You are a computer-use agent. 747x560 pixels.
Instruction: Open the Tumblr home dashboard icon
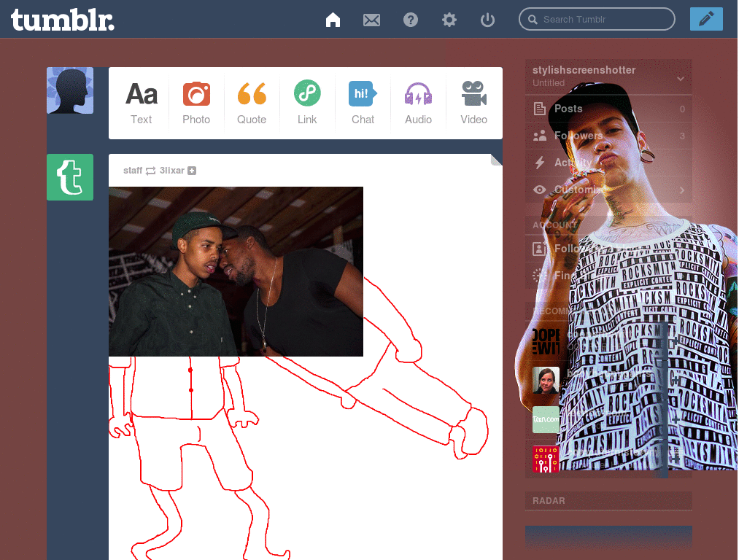coord(333,20)
